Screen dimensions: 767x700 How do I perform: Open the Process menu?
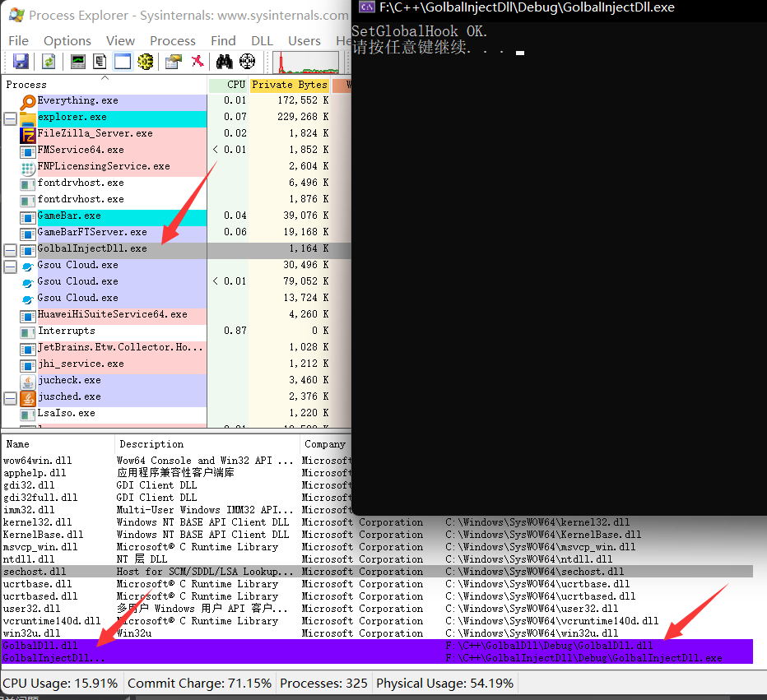(x=173, y=40)
